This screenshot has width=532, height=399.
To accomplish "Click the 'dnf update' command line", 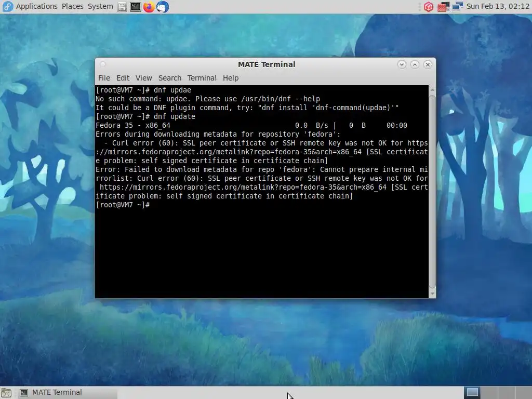I will coord(145,116).
